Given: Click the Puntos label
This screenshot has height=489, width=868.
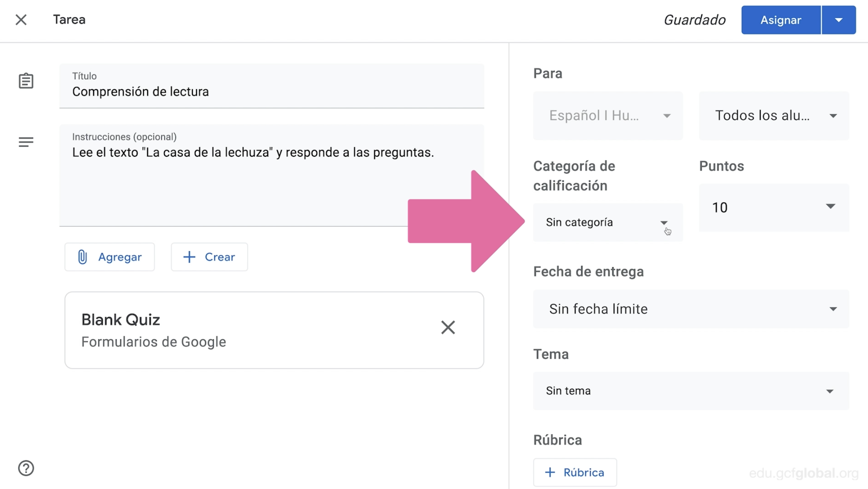Looking at the screenshot, I should pos(721,166).
